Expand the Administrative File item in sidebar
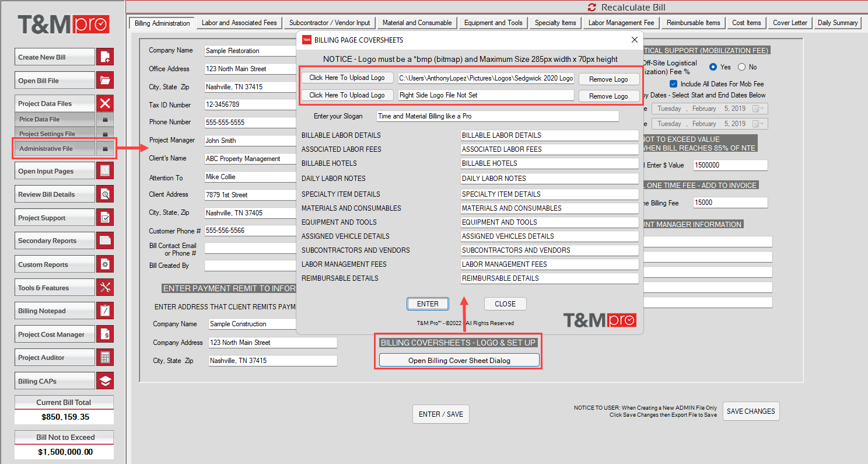Screen dimensions: 868x464 pyautogui.click(x=105, y=149)
